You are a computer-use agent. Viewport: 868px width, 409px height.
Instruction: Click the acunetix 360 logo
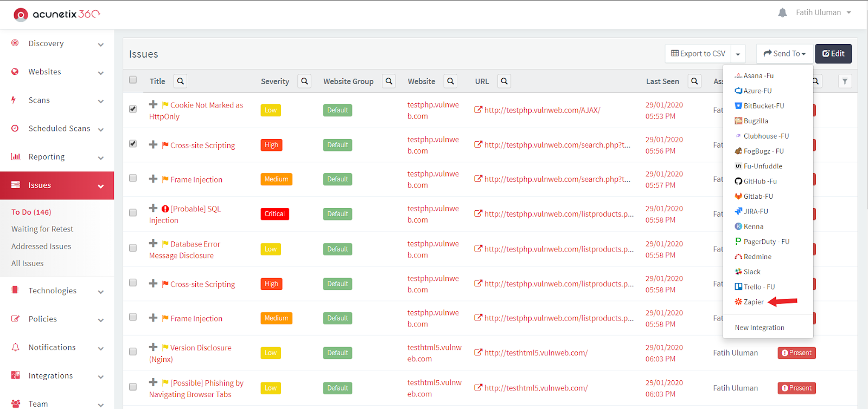[57, 14]
